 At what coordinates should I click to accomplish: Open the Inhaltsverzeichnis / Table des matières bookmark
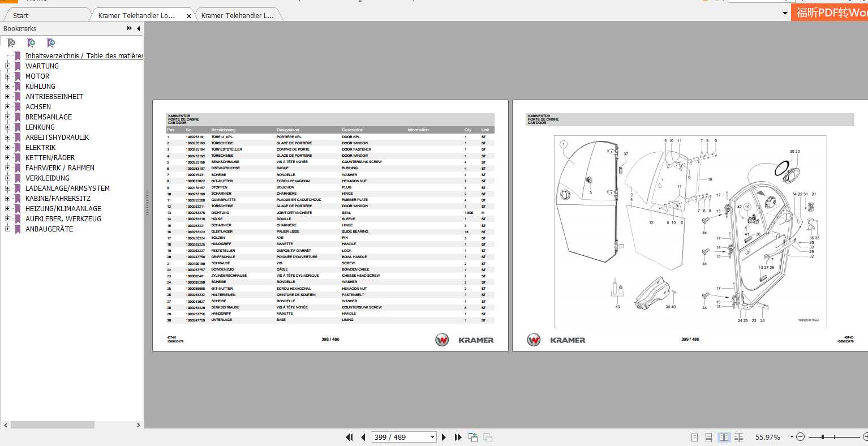coord(84,55)
